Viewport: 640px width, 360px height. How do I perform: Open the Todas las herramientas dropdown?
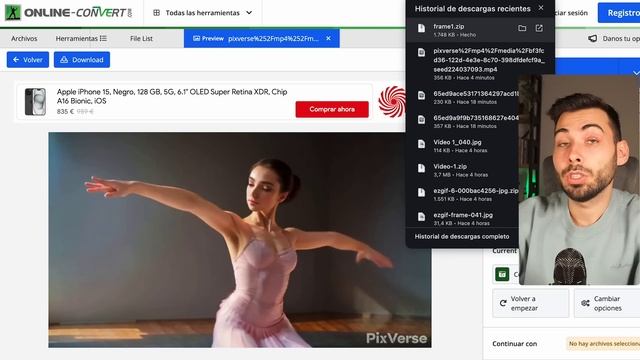(202, 13)
